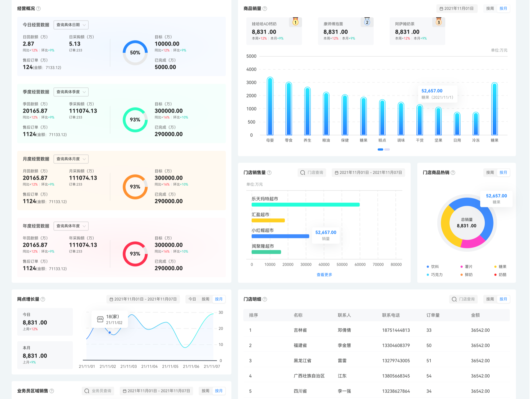
Task: Toggle 糖果 legend item
Action: (x=500, y=267)
